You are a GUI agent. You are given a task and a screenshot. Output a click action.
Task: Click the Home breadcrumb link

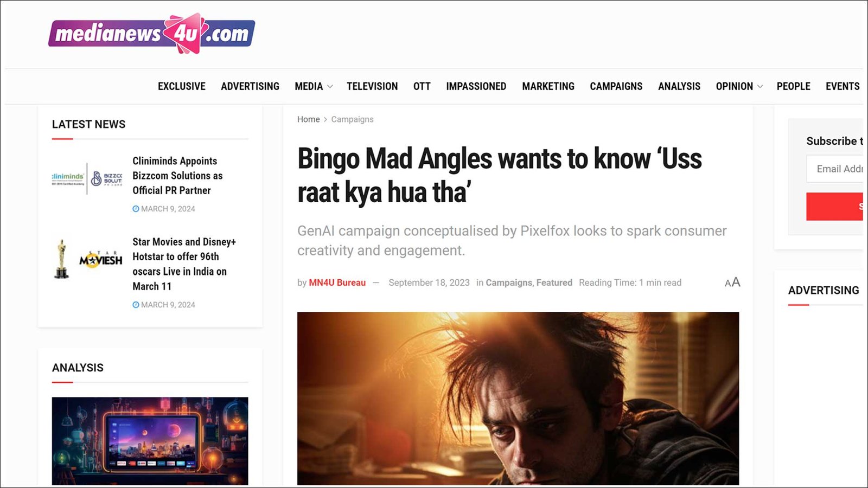[x=309, y=119]
